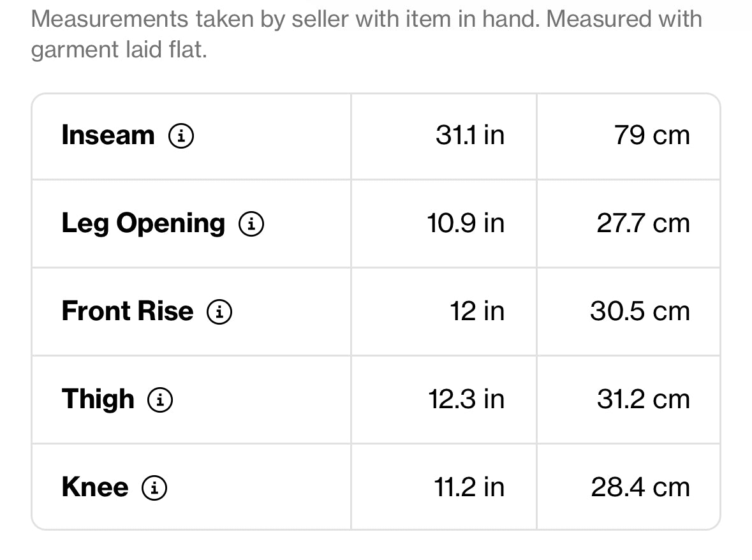Click the info icon next to Inseam
This screenshot has height=560, width=752.
(181, 136)
